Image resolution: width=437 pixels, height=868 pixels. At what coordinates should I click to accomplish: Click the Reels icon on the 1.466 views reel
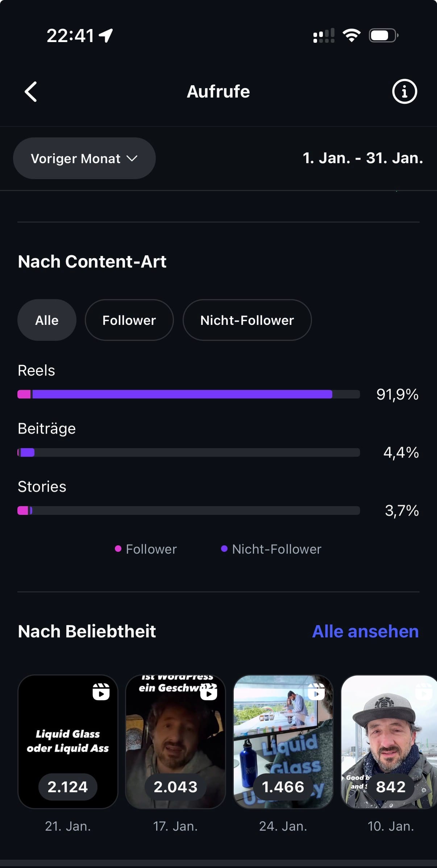coord(317,691)
